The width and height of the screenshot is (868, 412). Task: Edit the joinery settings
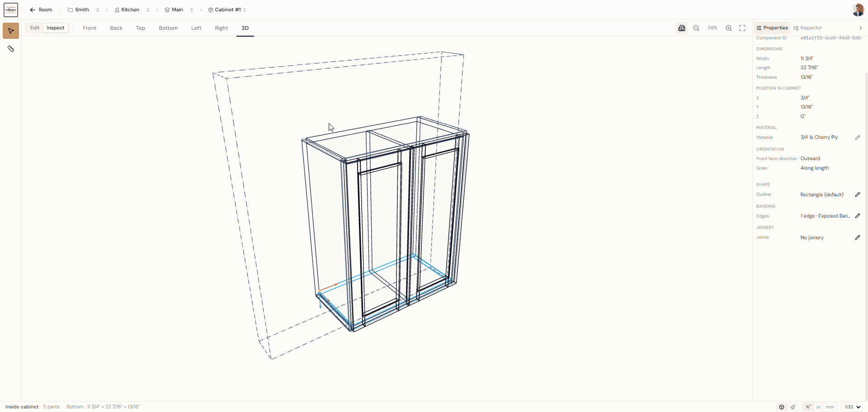[858, 237]
